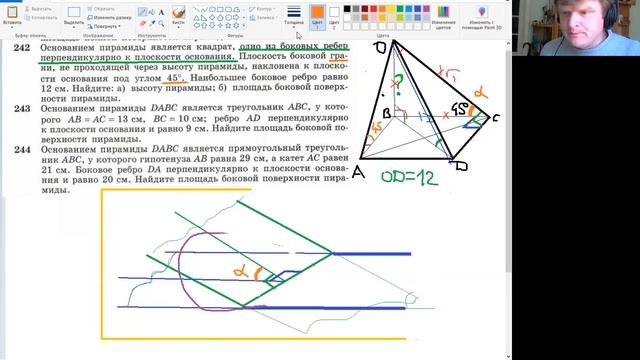This screenshot has width=640, height=360.
Task: Click the scrollbar up arrow
Action: point(508,43)
